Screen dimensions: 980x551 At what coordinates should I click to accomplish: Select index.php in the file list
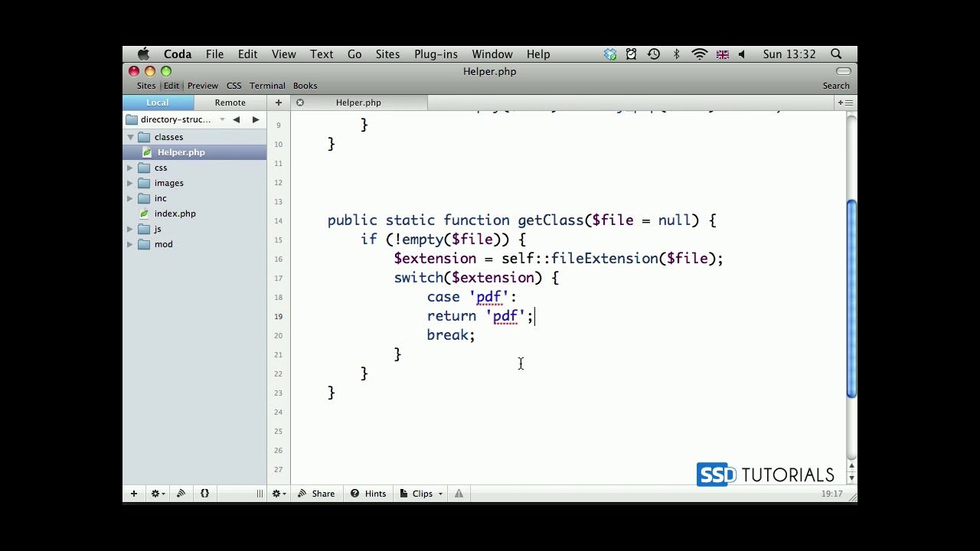pyautogui.click(x=194, y=214)
